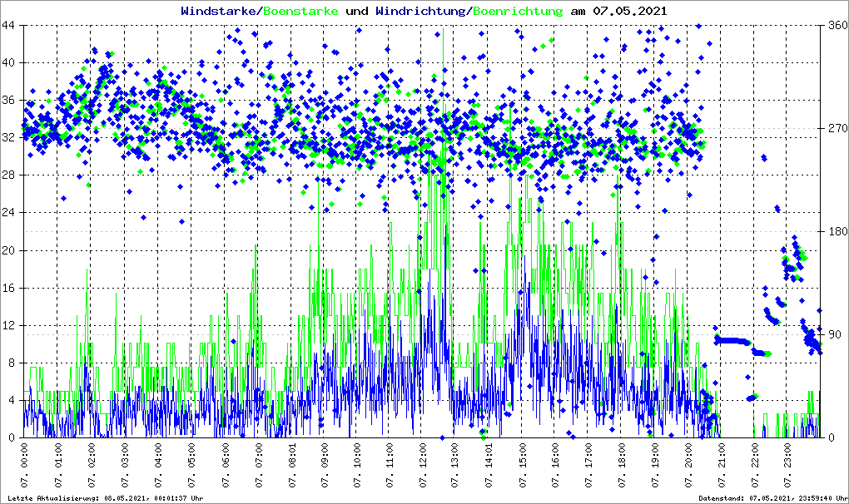Image resolution: width=849 pixels, height=504 pixels.
Task: Click the time label "07. 22:00"
Action: tap(755, 466)
